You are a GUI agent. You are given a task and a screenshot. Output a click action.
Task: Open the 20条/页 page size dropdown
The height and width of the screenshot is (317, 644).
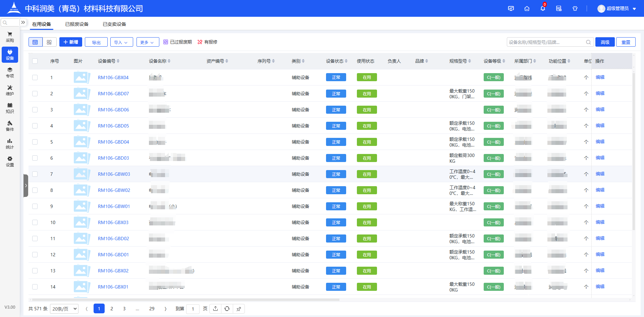64,309
